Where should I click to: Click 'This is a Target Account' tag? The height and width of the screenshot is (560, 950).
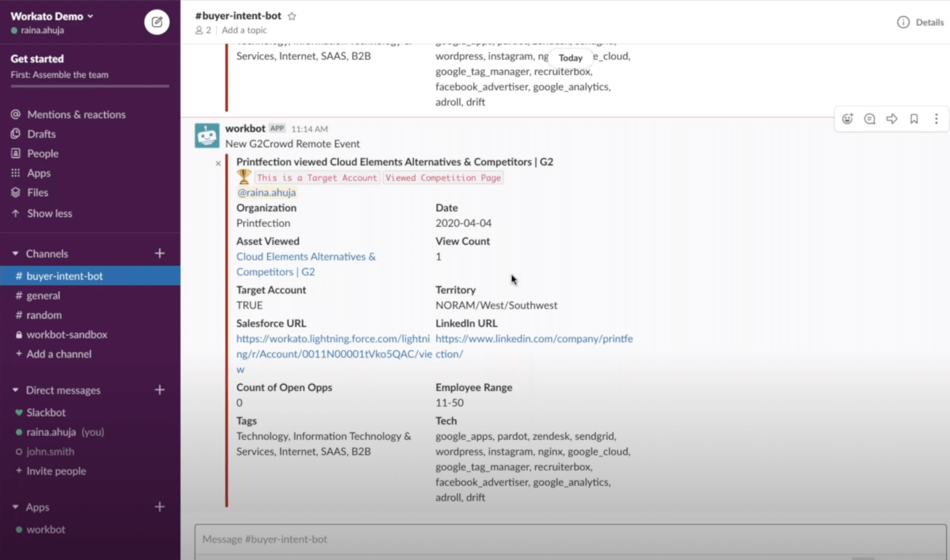click(x=317, y=178)
